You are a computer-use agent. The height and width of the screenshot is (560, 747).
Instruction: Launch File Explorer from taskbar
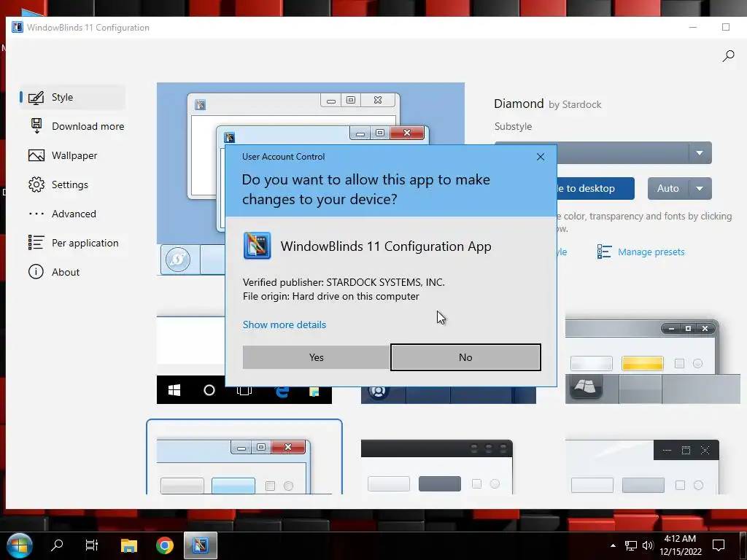coord(128,545)
